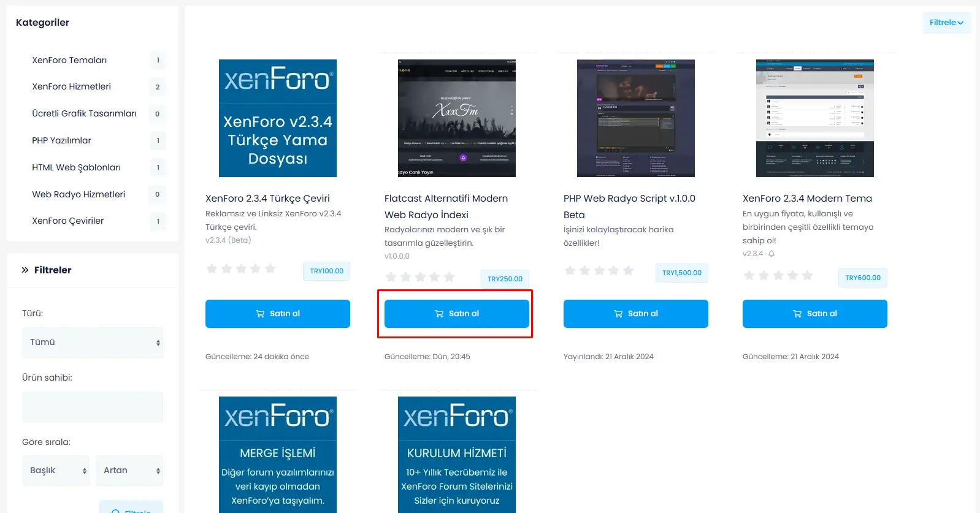The image size is (980, 513).
Task: Open PHP Yazılımlar category
Action: pos(61,140)
